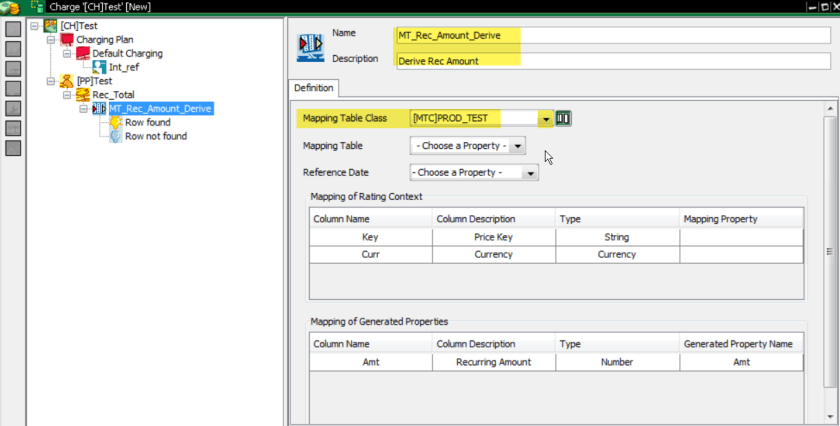Click the Generated Property Name column header
This screenshot has width=840, height=426.
[741, 344]
